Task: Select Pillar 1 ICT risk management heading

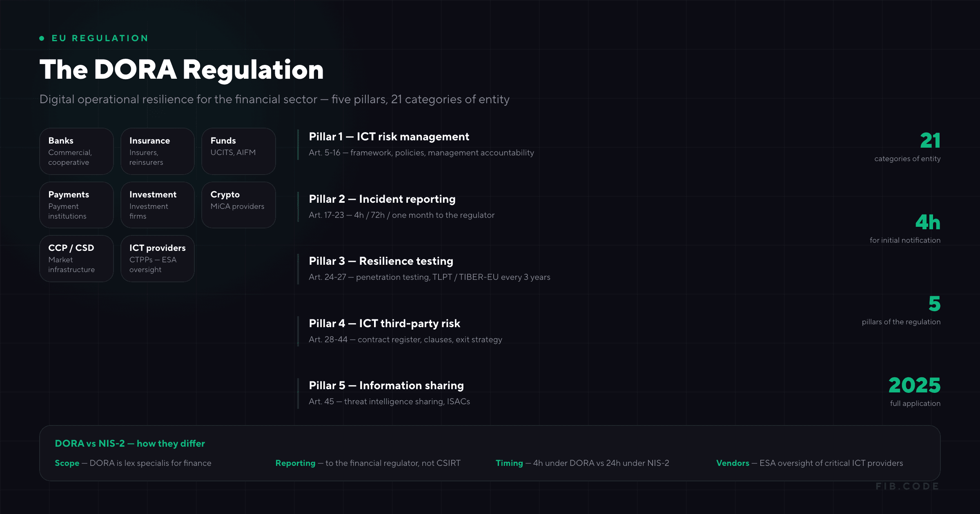Action: click(389, 137)
